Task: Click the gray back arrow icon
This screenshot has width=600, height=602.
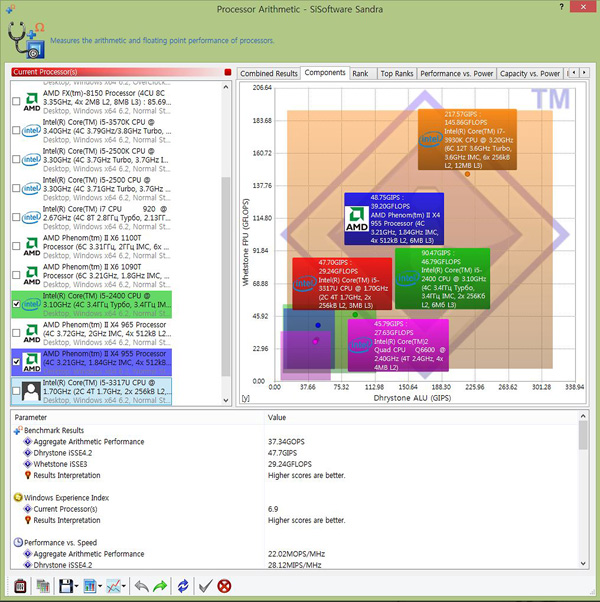Action: [x=142, y=586]
